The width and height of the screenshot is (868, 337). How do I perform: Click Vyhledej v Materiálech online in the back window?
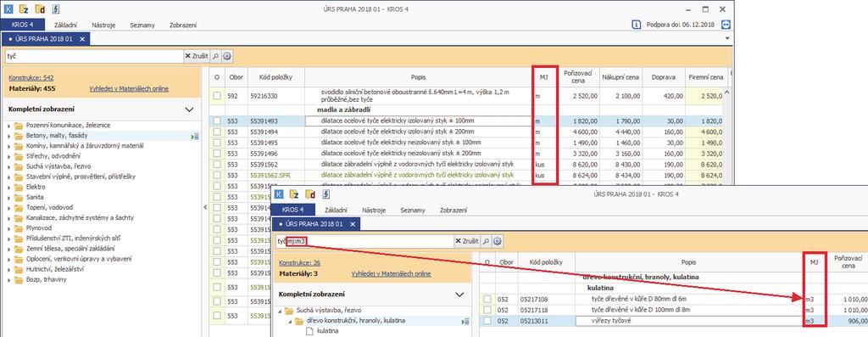pyautogui.click(x=129, y=88)
